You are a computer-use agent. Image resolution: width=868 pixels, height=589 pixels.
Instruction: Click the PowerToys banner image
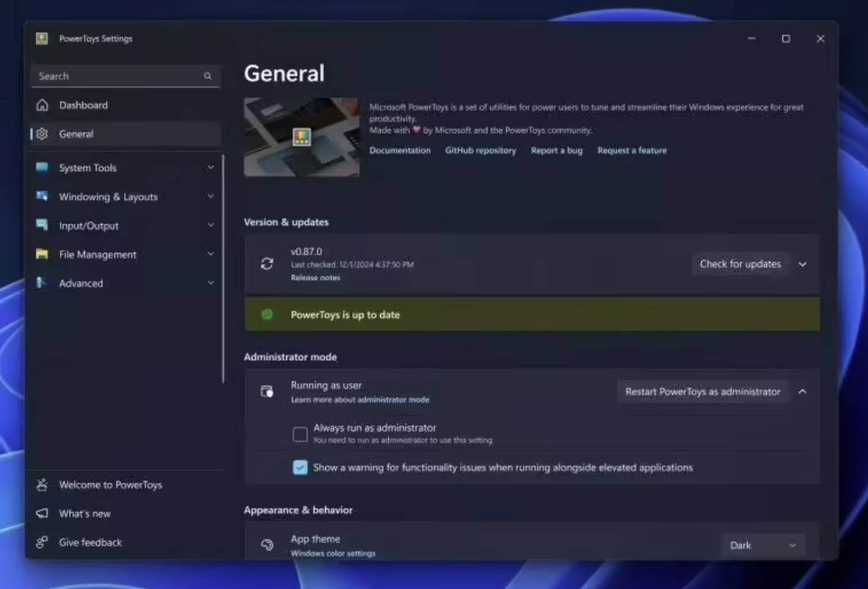[x=301, y=137]
